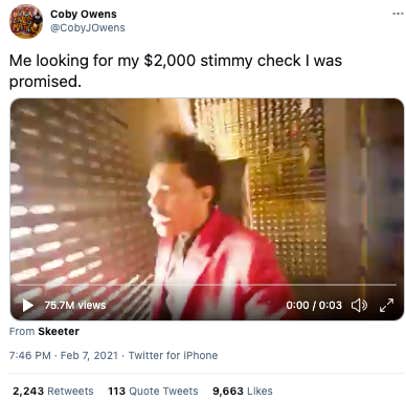Mute the video with speaker icon
Screen dimensions: 406x400
(x=359, y=305)
